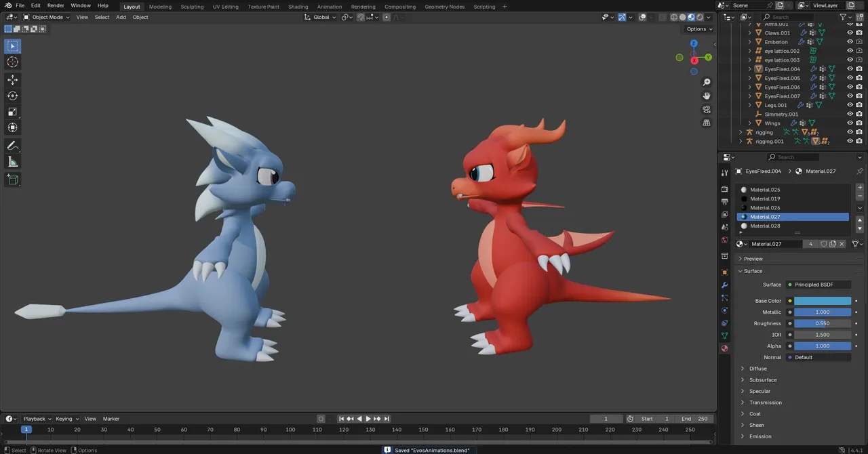868x454 pixels.
Task: Activate the Scale tool
Action: click(12, 112)
